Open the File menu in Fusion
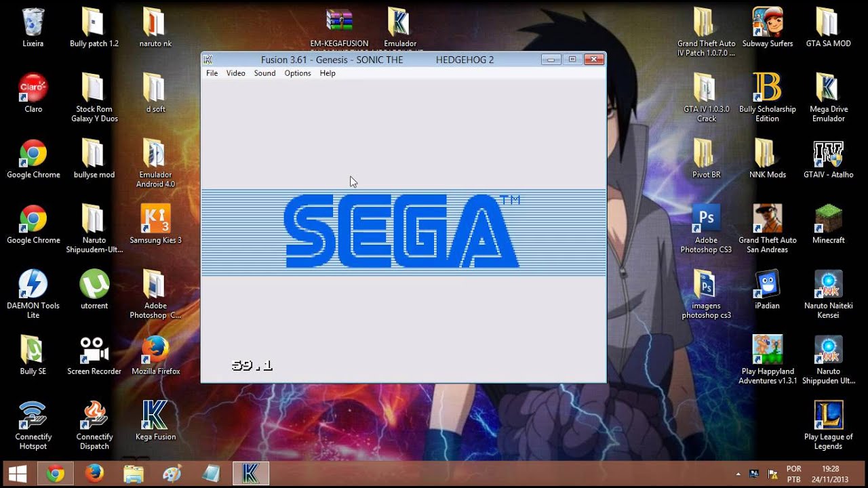The width and height of the screenshot is (868, 488). tap(212, 73)
